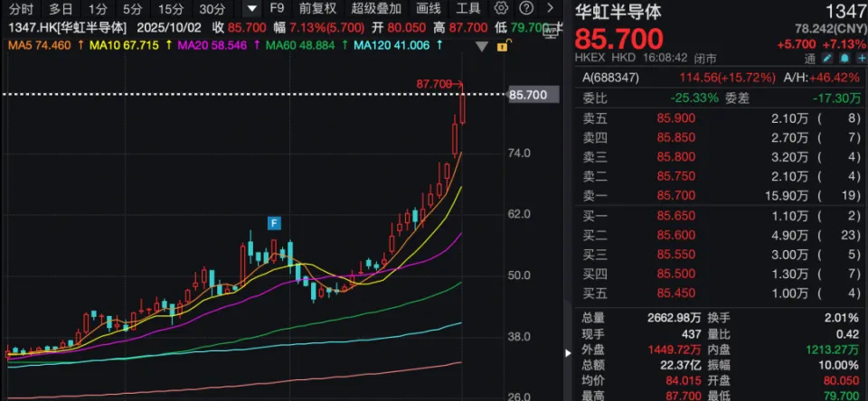Open the 画线 drawing tools
This screenshot has width=868, height=401.
click(428, 9)
